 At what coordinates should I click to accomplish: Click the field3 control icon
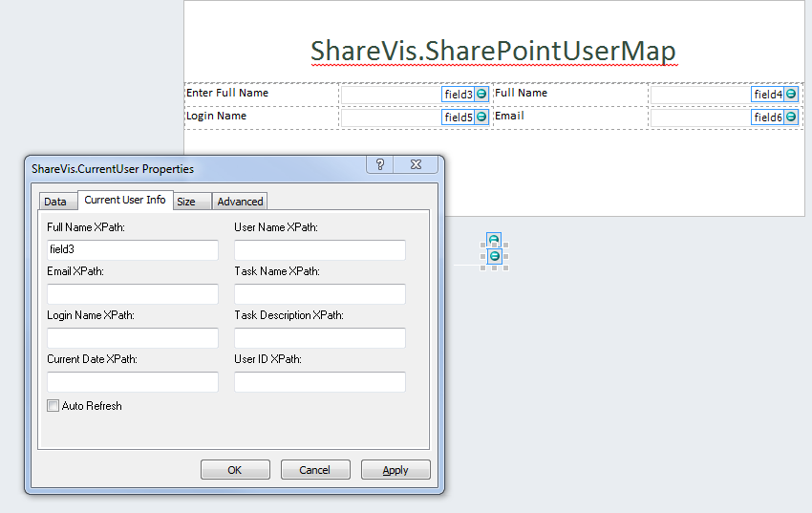click(481, 95)
